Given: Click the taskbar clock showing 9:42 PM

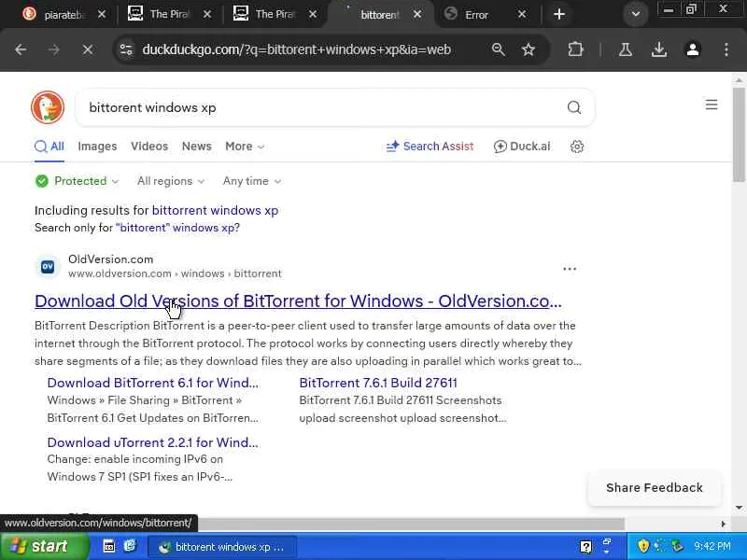Looking at the screenshot, I should [712, 546].
